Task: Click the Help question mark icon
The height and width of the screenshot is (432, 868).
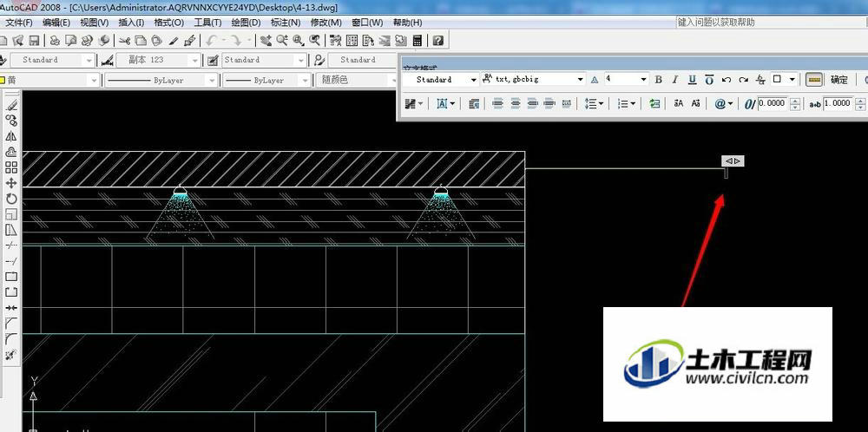Action: 437,41
